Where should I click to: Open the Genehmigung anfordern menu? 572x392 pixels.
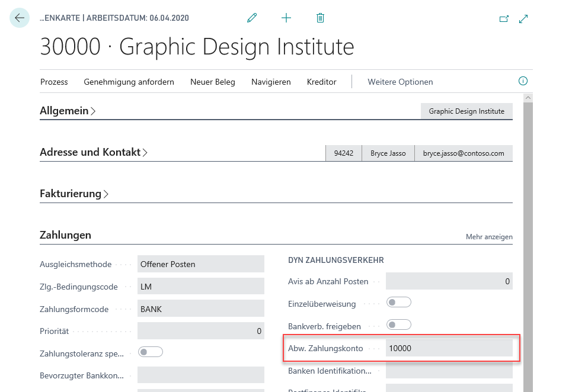click(129, 82)
